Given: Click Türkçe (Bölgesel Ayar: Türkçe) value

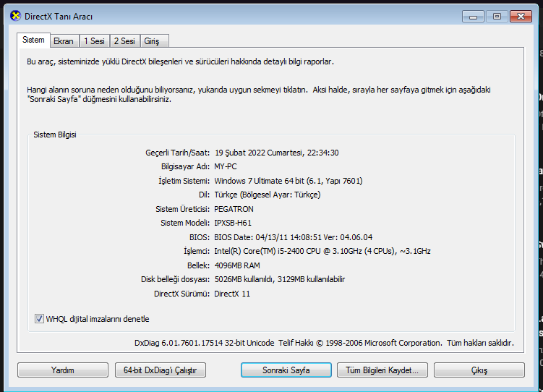Looking at the screenshot, I should click(268, 195).
